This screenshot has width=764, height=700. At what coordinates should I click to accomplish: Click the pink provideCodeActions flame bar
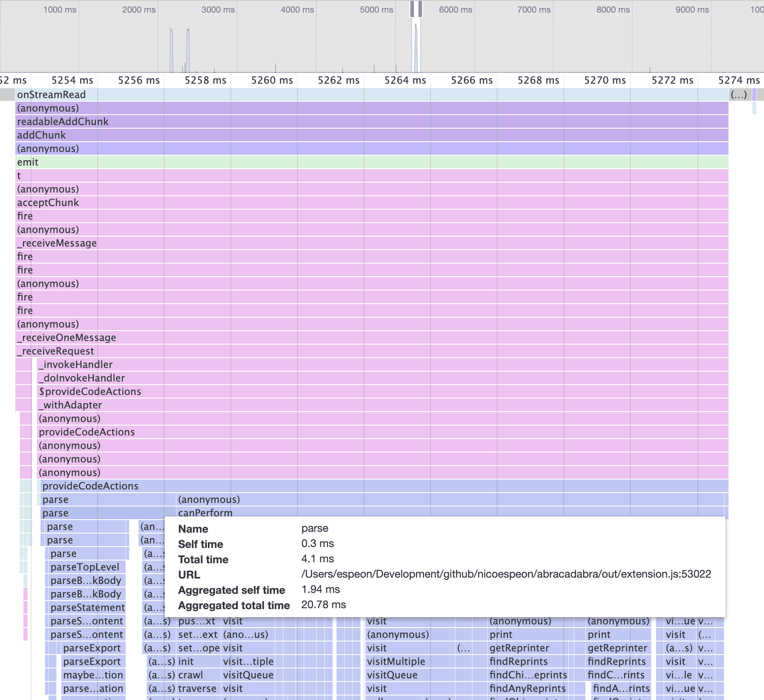click(382, 432)
